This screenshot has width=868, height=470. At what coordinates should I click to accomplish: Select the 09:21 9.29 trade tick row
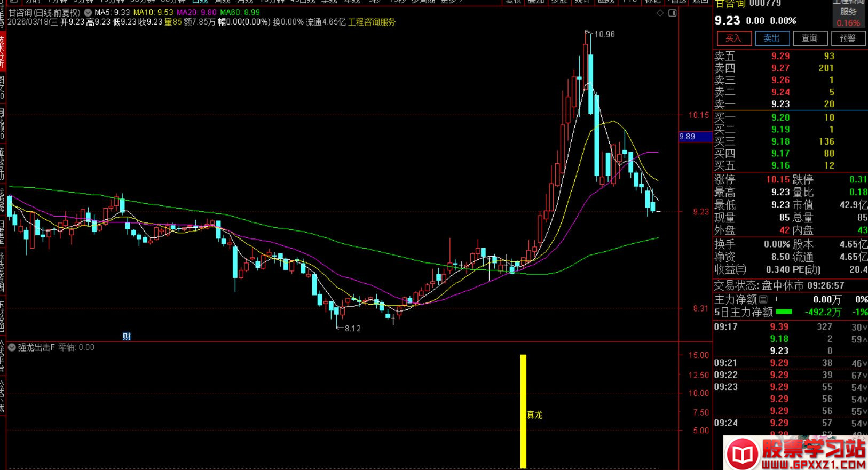tap(790, 363)
